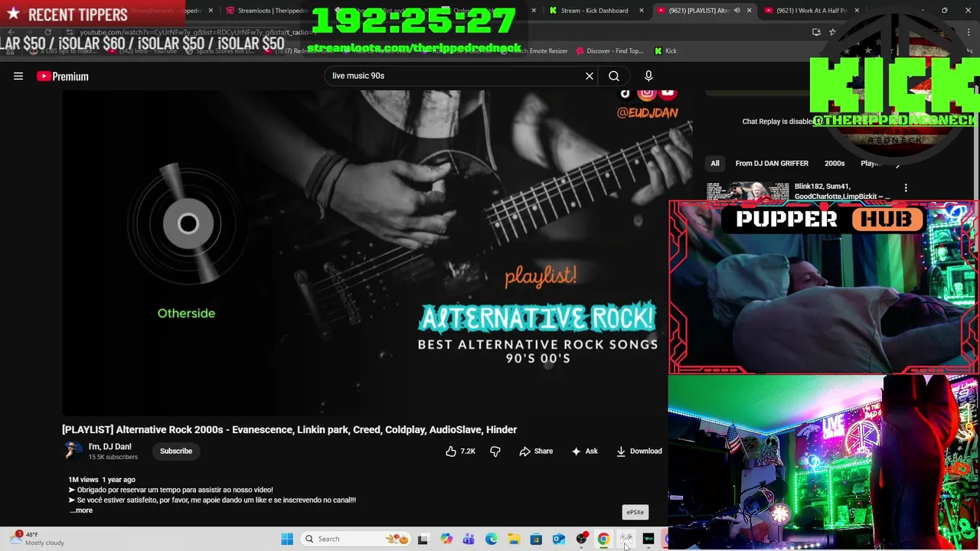Screen dimensions: 980x551
Task: Open Windows Start menu
Action: pyautogui.click(x=287, y=539)
